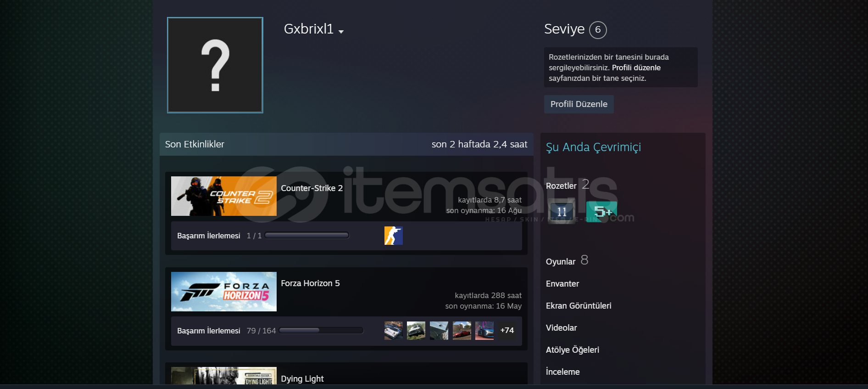Open the Counter-Strike 2 title link
868x389 pixels.
point(312,188)
